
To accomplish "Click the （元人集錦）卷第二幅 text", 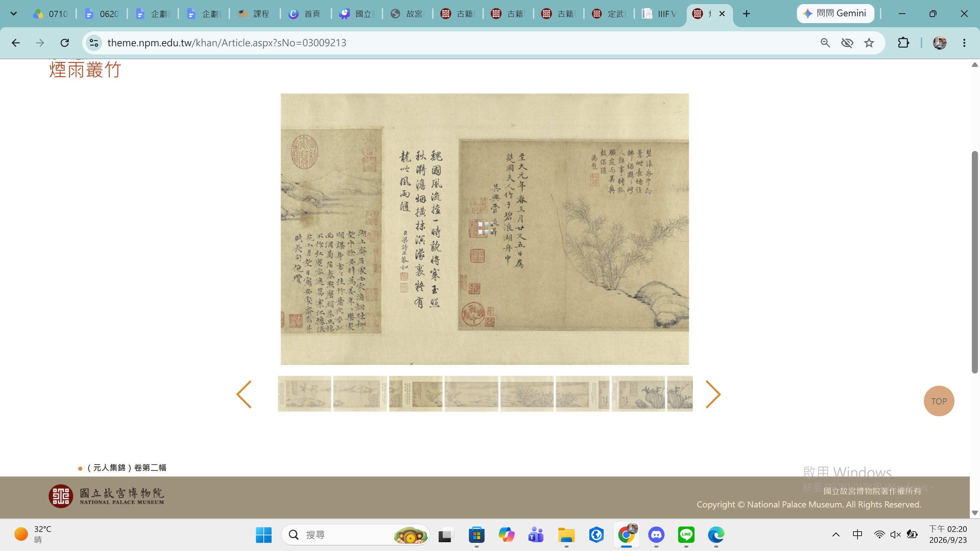I will point(127,468).
